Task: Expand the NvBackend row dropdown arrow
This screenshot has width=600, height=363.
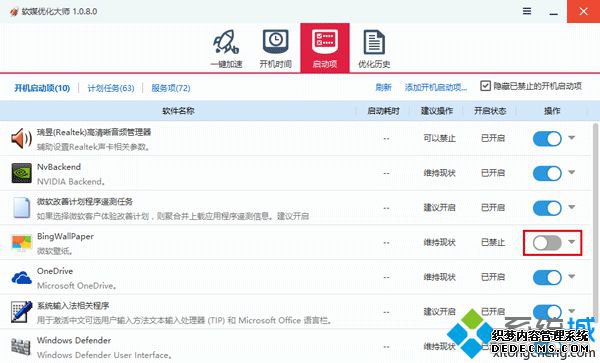Action: tap(572, 173)
